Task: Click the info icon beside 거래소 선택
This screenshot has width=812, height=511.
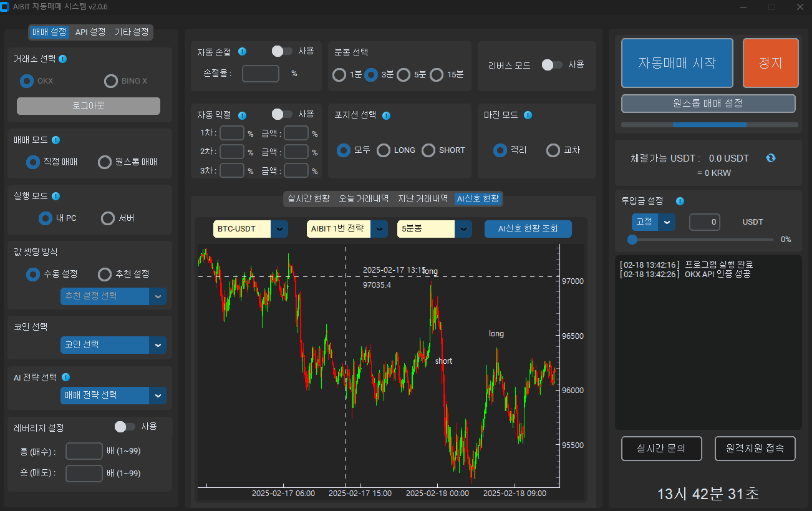Action: pos(63,59)
